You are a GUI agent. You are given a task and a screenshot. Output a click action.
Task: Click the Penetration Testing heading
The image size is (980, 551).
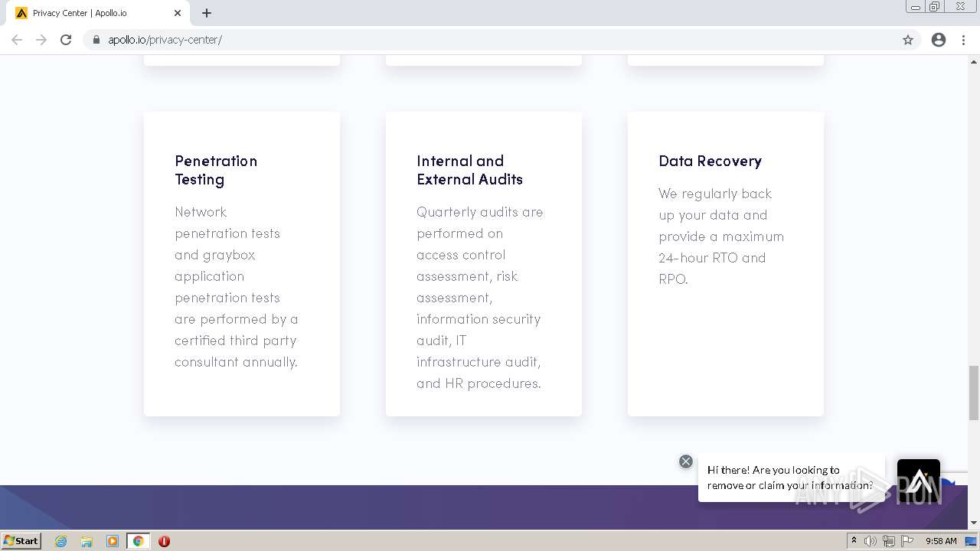point(216,170)
